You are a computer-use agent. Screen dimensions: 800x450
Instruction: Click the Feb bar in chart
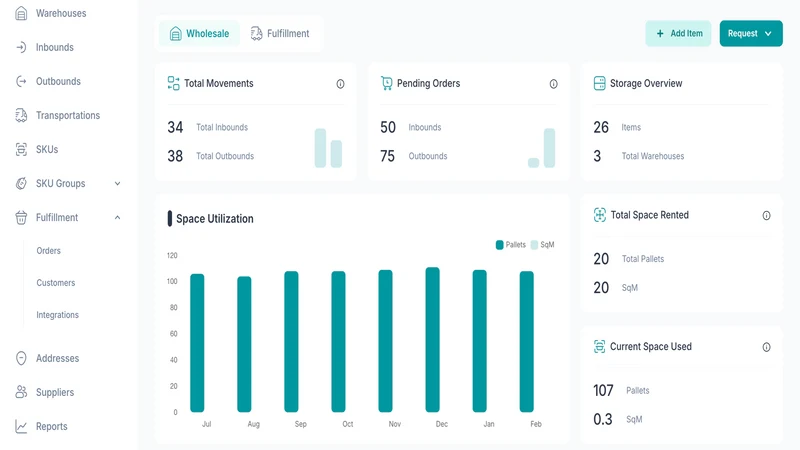click(x=527, y=341)
